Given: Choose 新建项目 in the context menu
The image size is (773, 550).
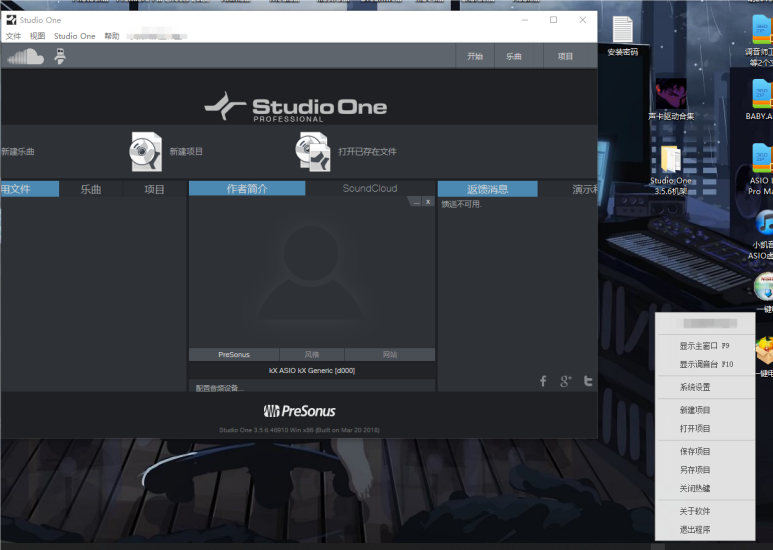Looking at the screenshot, I should click(x=704, y=410).
